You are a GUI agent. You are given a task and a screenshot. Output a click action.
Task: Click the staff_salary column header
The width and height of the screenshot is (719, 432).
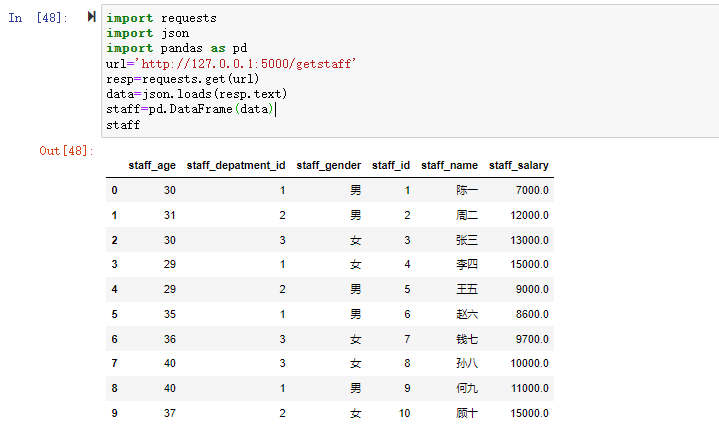point(518,165)
